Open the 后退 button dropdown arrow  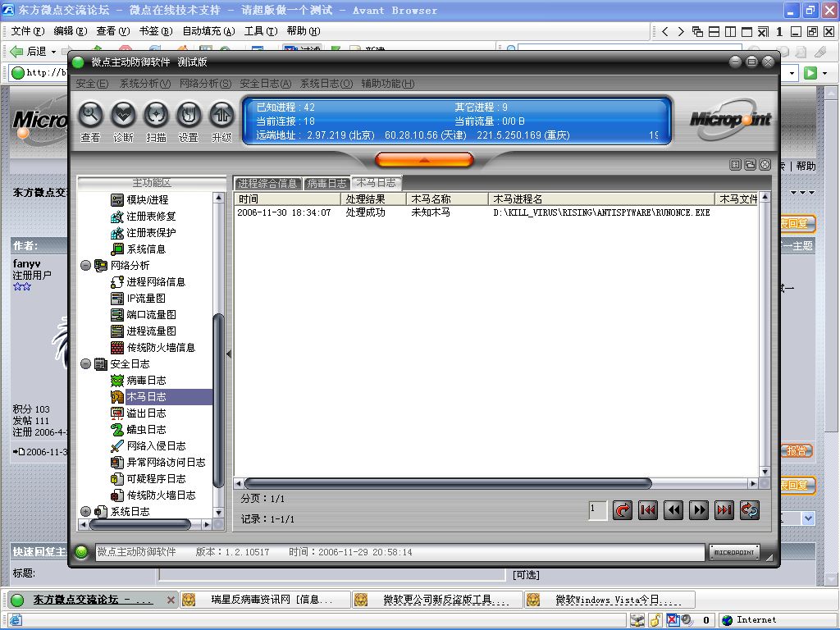point(53,52)
